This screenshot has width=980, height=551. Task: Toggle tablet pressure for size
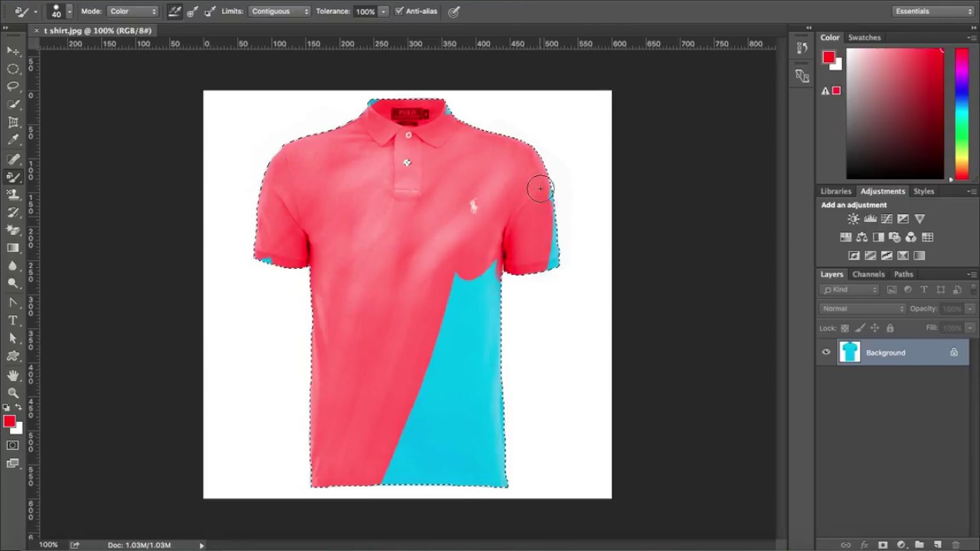[454, 11]
